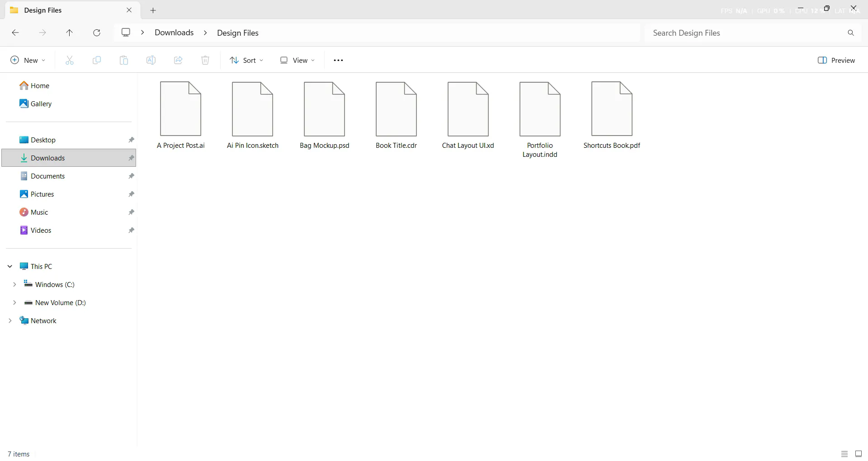Viewport: 868px width, 461px height.
Task: Expand Windows (C:) drive node
Action: 14,284
